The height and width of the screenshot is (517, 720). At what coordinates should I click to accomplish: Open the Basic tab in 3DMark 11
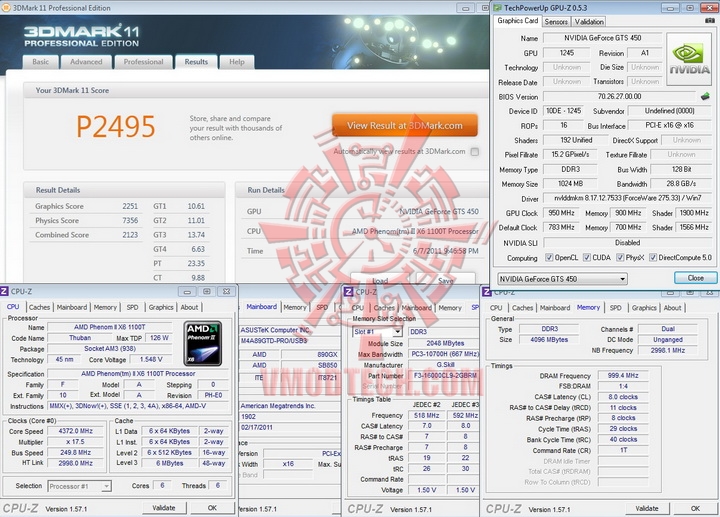(x=40, y=62)
